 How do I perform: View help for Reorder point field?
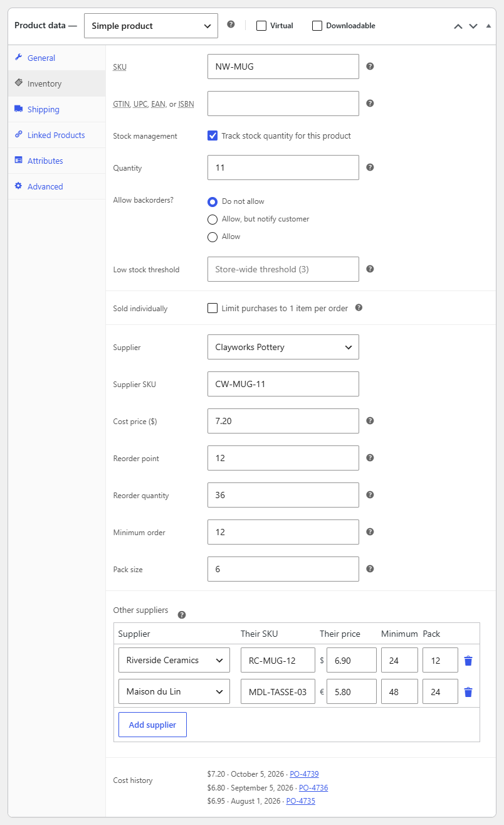[370, 458]
